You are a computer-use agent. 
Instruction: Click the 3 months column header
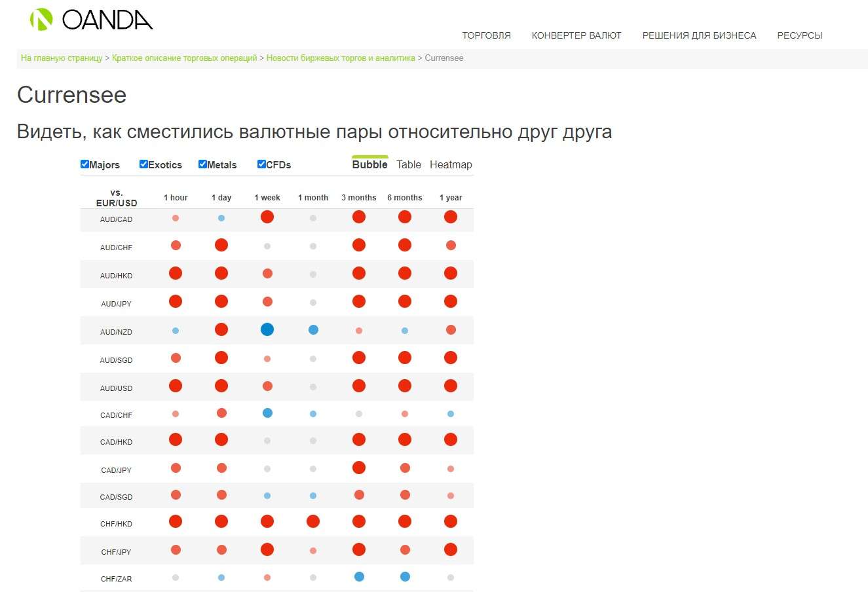[x=359, y=198]
